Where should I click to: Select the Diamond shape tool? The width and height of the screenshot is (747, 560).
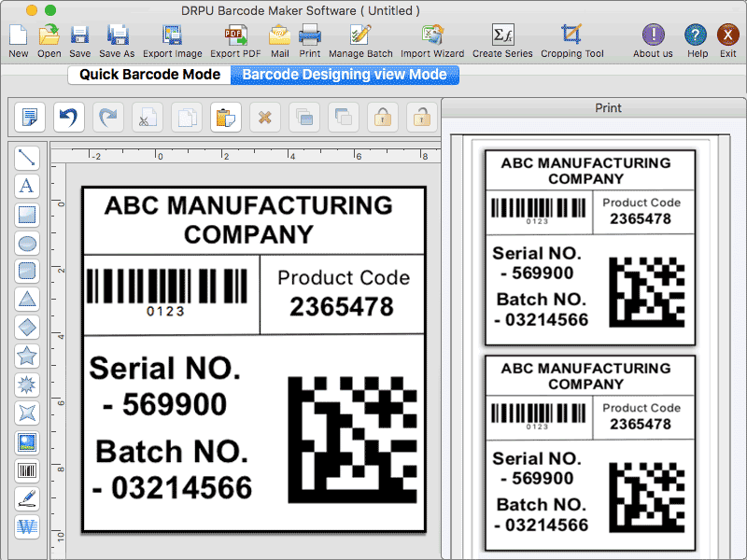(x=27, y=328)
